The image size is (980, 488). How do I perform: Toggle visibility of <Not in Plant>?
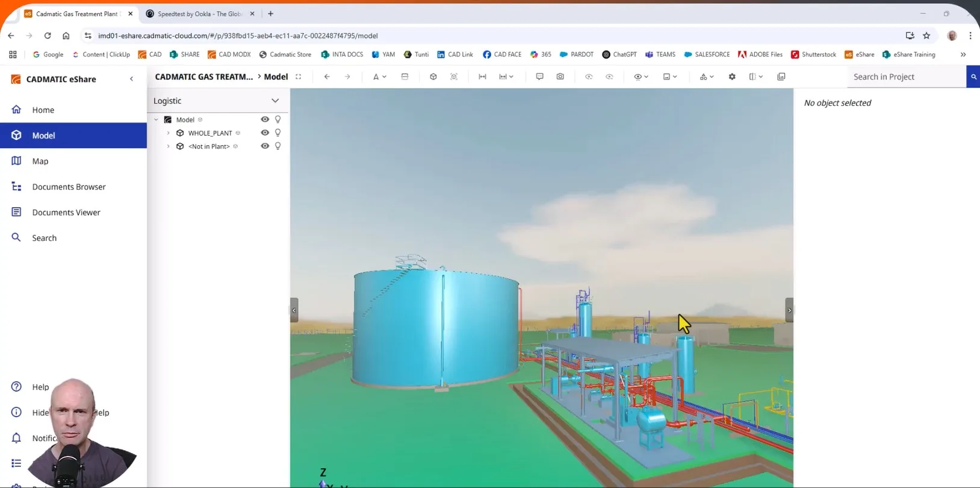pyautogui.click(x=265, y=146)
